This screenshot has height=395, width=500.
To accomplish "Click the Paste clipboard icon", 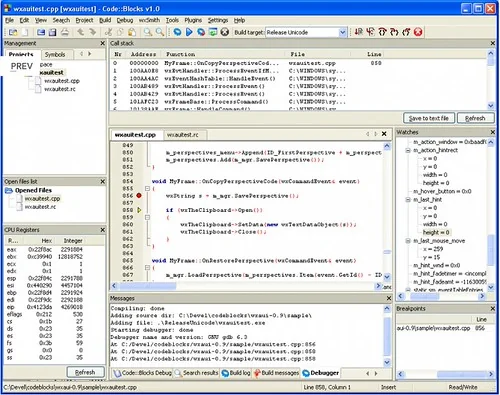I will pyautogui.click(x=132, y=32).
